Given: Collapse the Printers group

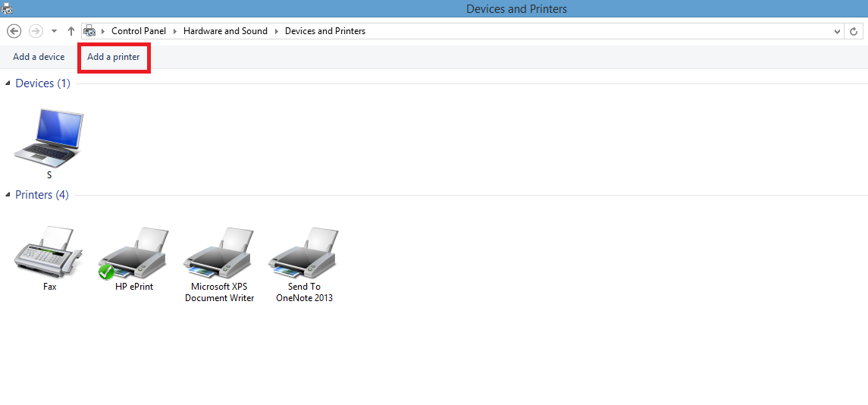Looking at the screenshot, I should point(8,195).
